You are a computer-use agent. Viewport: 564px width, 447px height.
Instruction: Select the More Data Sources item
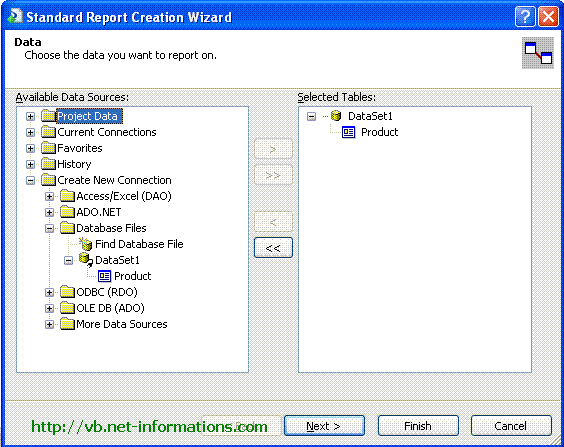(x=122, y=324)
